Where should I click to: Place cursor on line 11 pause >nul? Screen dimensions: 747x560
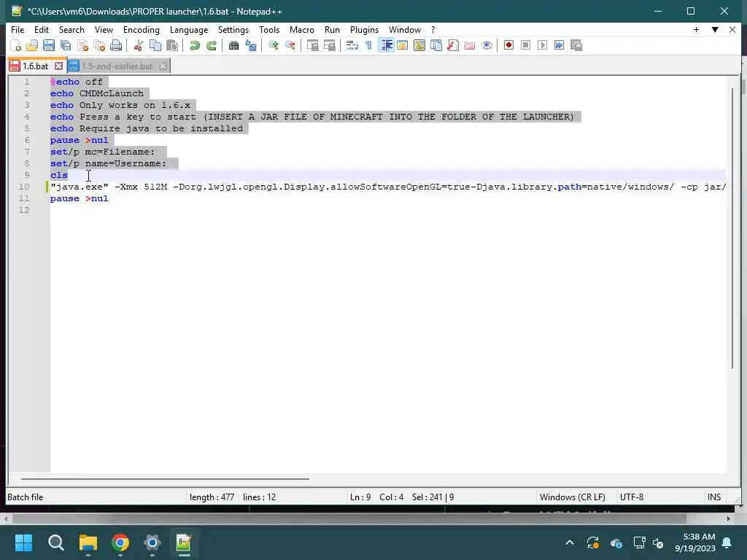click(x=79, y=198)
